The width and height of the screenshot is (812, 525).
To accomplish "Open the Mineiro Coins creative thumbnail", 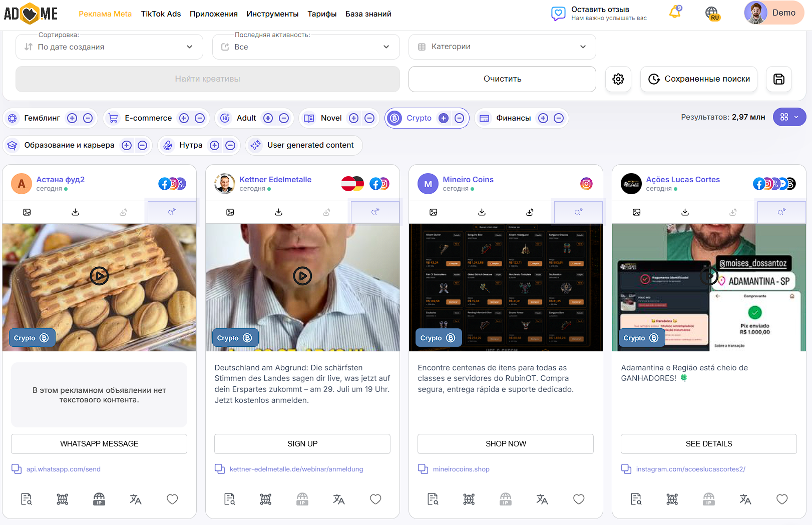I will point(506,287).
